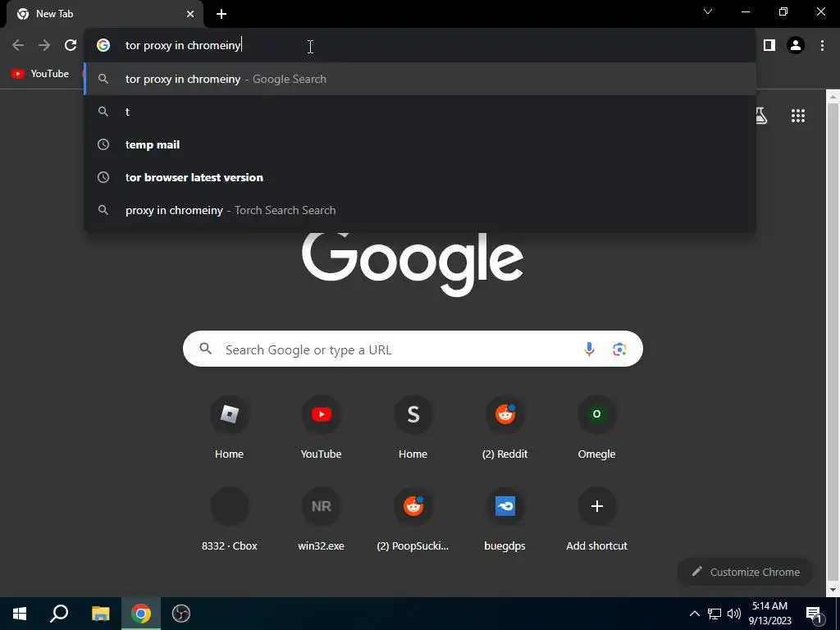Click the Add shortcut button
Image resolution: width=840 pixels, height=630 pixels.
click(597, 520)
